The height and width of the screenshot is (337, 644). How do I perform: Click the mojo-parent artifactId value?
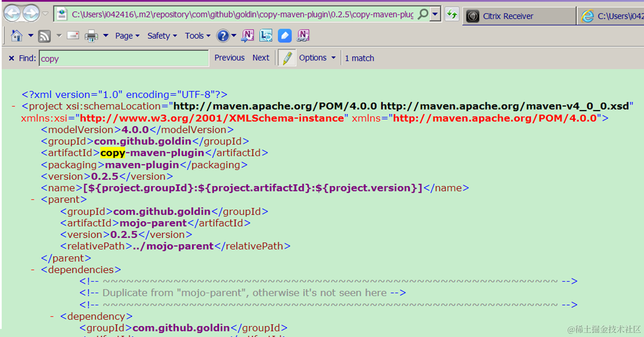coord(153,223)
